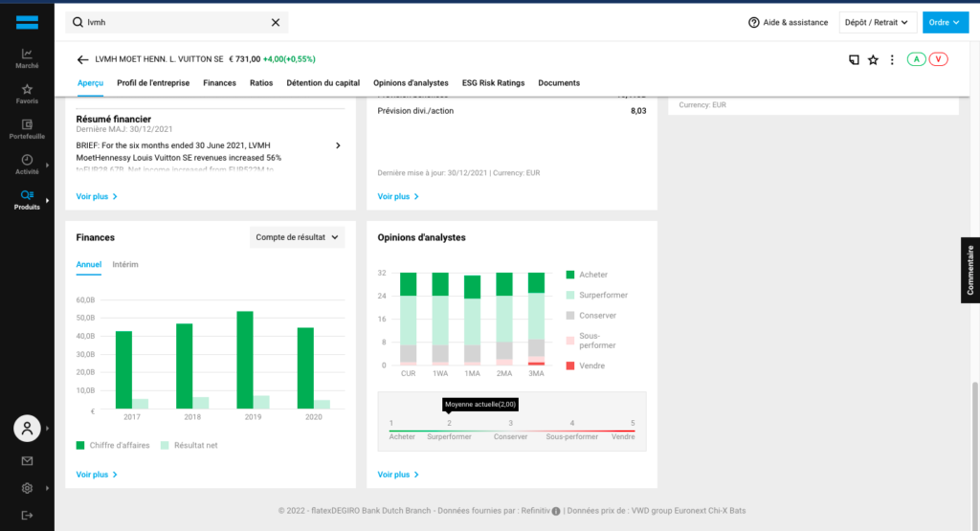Open the hamburger menu logo icon
Image resolution: width=980 pixels, height=531 pixels.
[27, 23]
